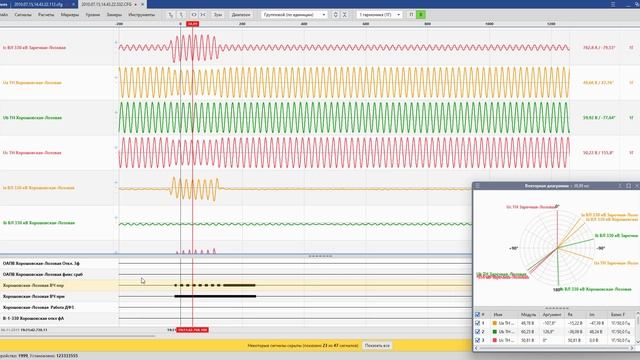Image resolution: width=640 pixels, height=360 pixels.
Task: Select ОАПВ Хорошовская-Лозовая фикс сраб signal
Action: pyautogui.click(x=43, y=274)
